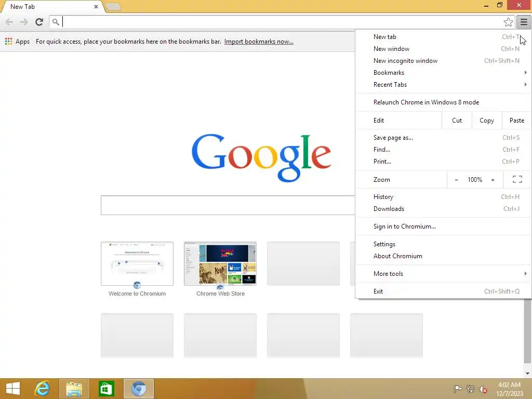532x399 pixels.
Task: Click the New Tab tab title
Action: click(x=22, y=6)
